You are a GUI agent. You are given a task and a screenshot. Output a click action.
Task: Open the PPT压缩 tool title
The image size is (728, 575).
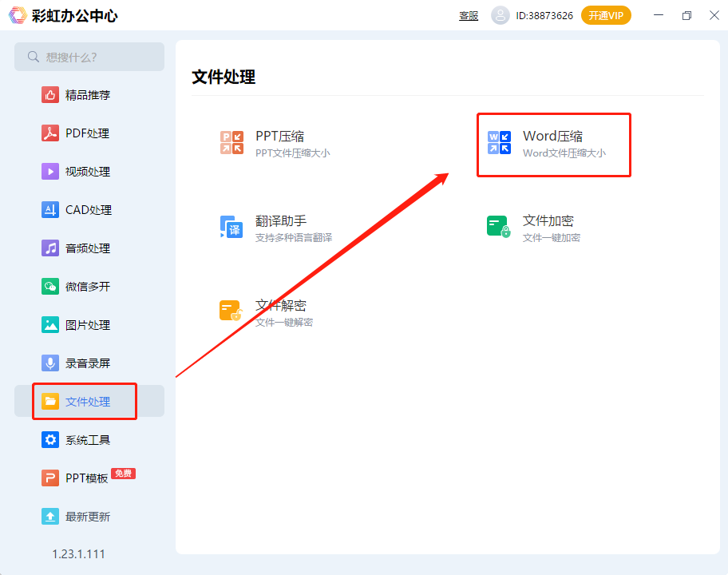click(279, 136)
